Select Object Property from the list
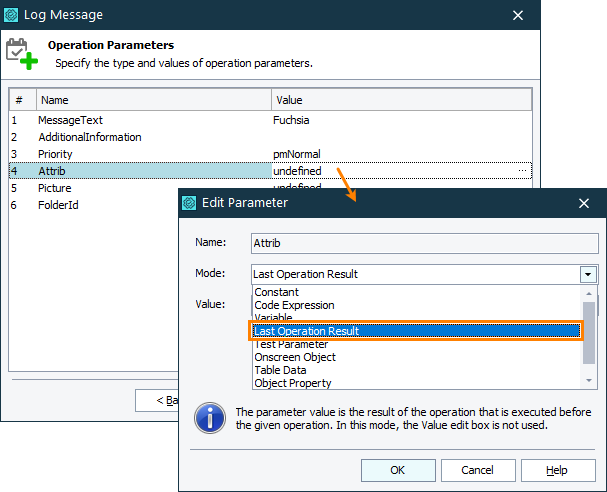The width and height of the screenshot is (607, 492). click(x=292, y=383)
